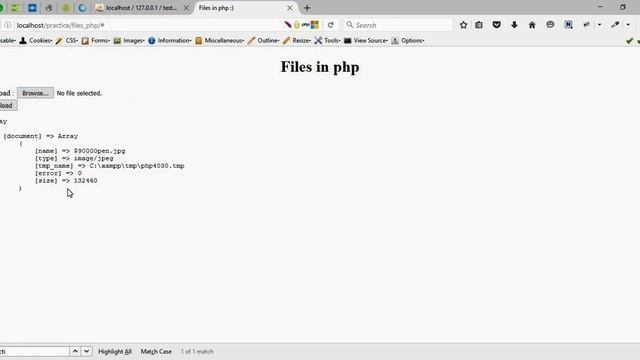The image size is (640, 360).
Task: Switch to pinned green arrows tab
Action: [x=15, y=8]
